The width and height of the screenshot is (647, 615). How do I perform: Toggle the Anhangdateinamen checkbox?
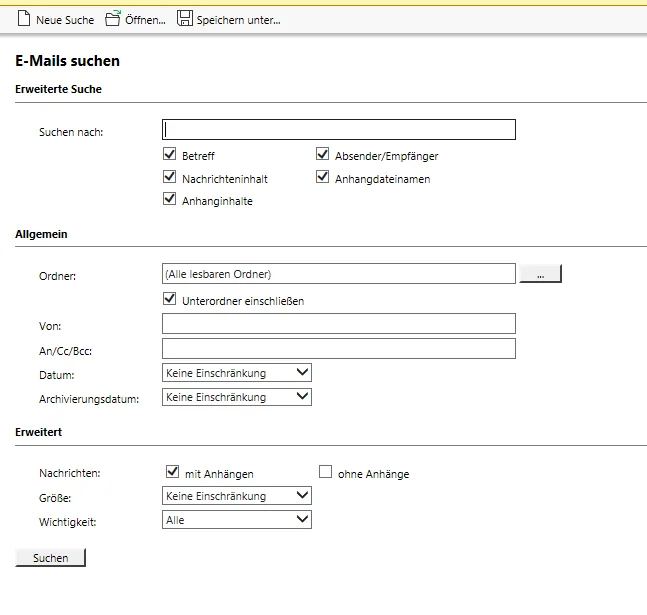point(323,177)
